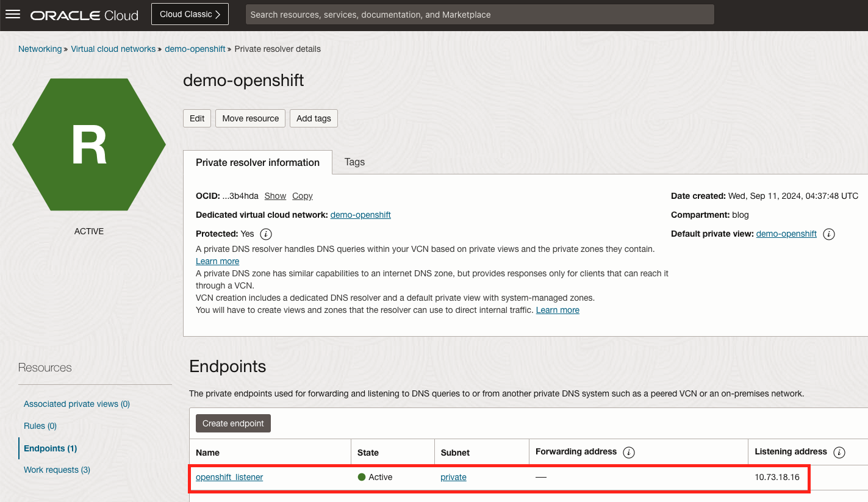Open the private subnet link

coord(453,477)
